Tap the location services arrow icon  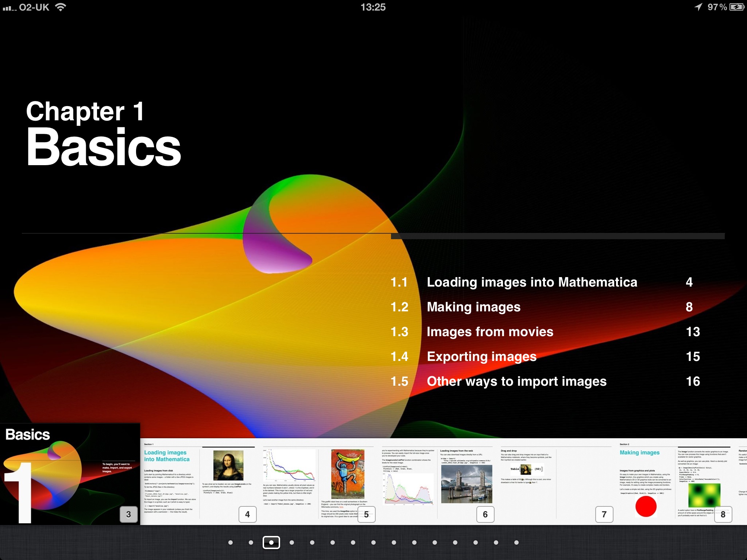698,7
